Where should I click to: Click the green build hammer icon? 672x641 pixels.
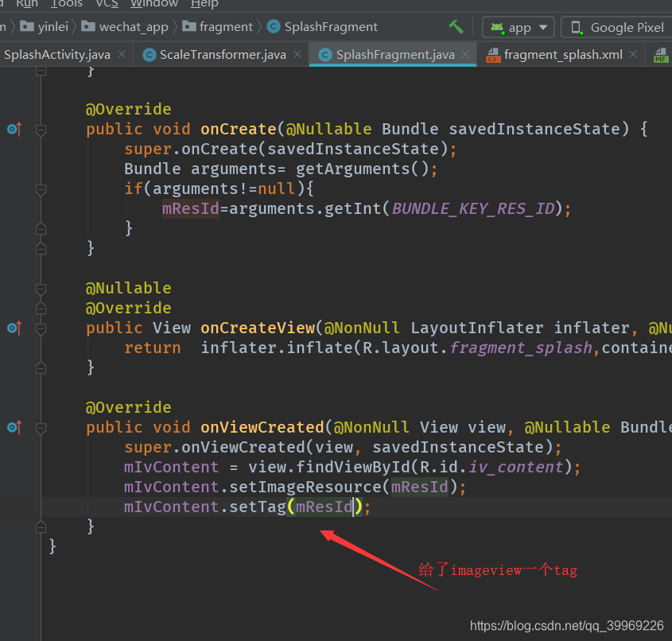(x=456, y=26)
